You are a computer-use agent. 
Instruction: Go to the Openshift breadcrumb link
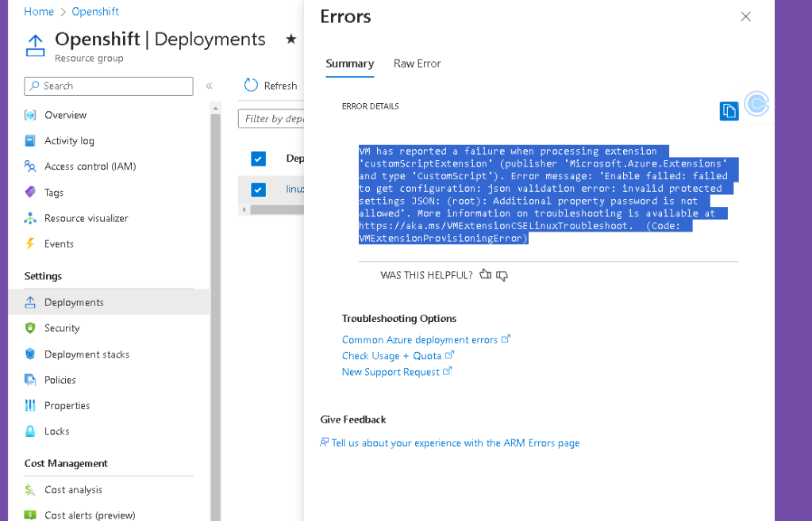point(95,11)
